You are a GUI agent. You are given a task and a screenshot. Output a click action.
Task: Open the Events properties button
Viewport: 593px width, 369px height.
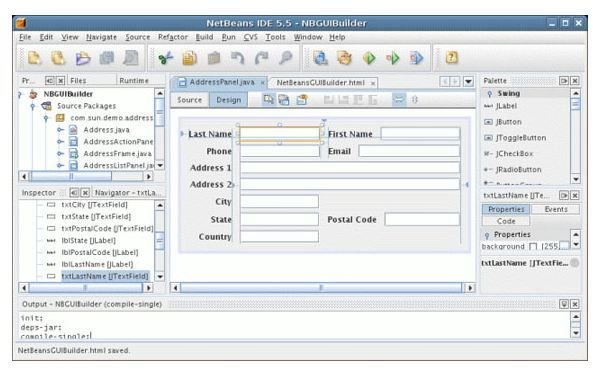click(556, 209)
